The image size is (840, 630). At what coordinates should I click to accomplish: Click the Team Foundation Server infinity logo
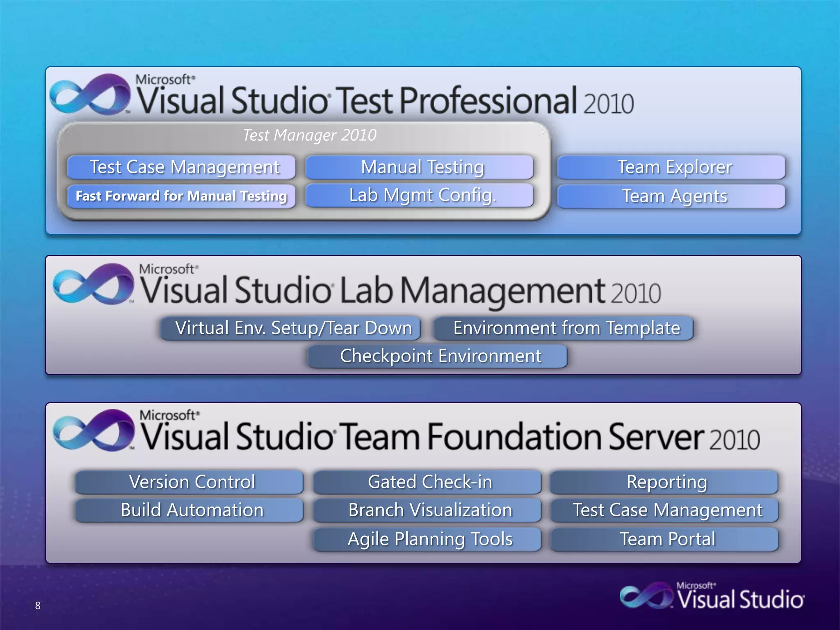pyautogui.click(x=94, y=430)
